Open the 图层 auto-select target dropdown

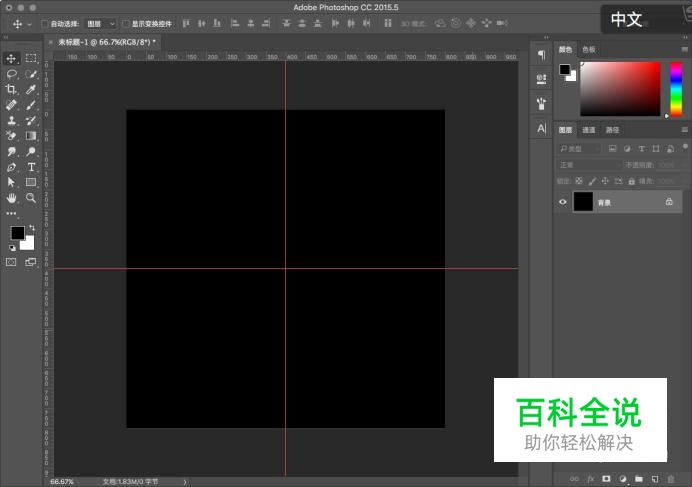[x=100, y=23]
